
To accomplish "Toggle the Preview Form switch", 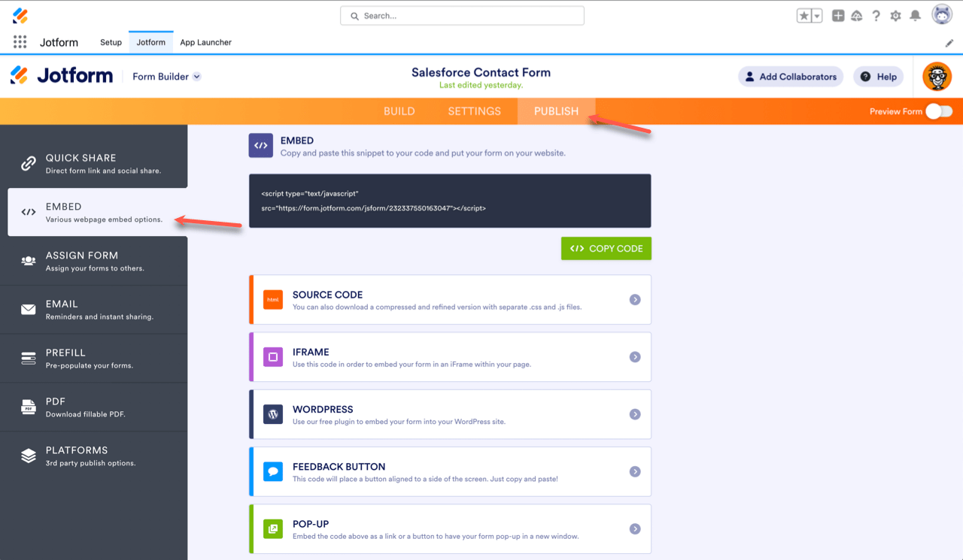I will coord(939,111).
